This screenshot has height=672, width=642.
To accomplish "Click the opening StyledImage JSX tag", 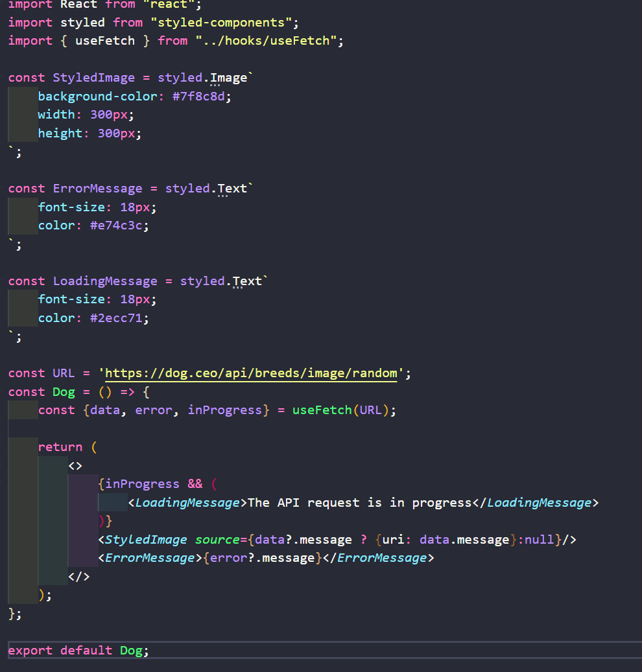I will tap(143, 540).
